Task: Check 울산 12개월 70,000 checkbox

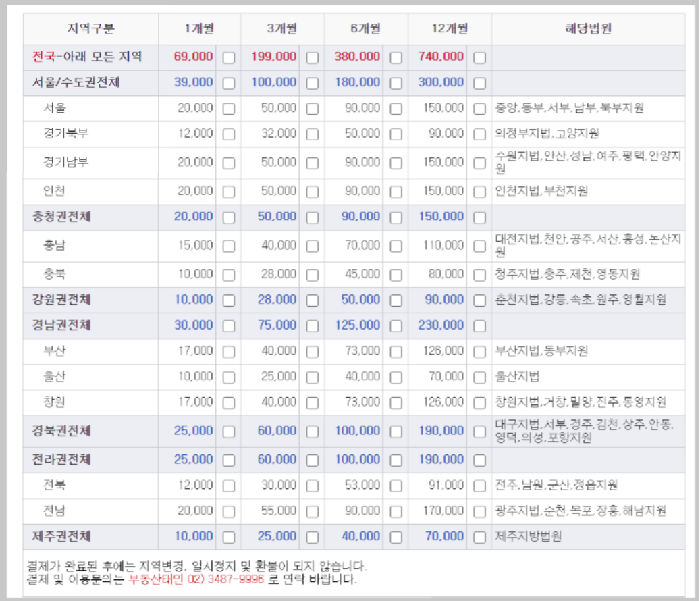Action: pos(479,377)
